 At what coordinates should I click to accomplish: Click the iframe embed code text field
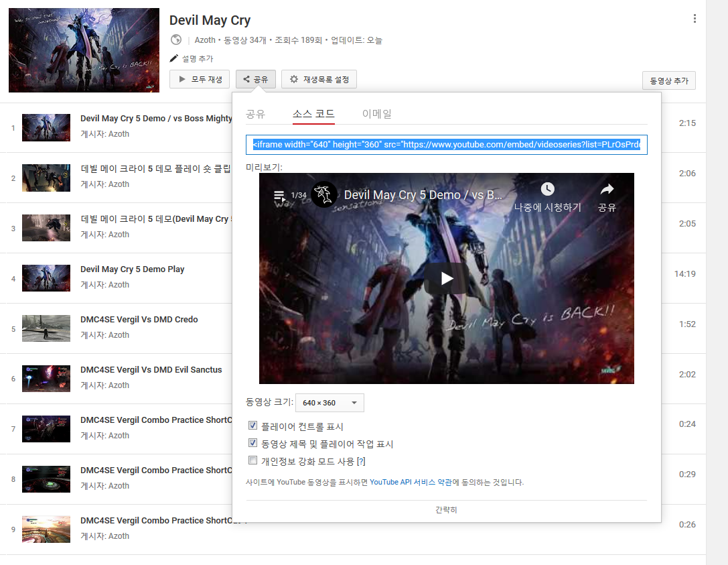point(446,144)
